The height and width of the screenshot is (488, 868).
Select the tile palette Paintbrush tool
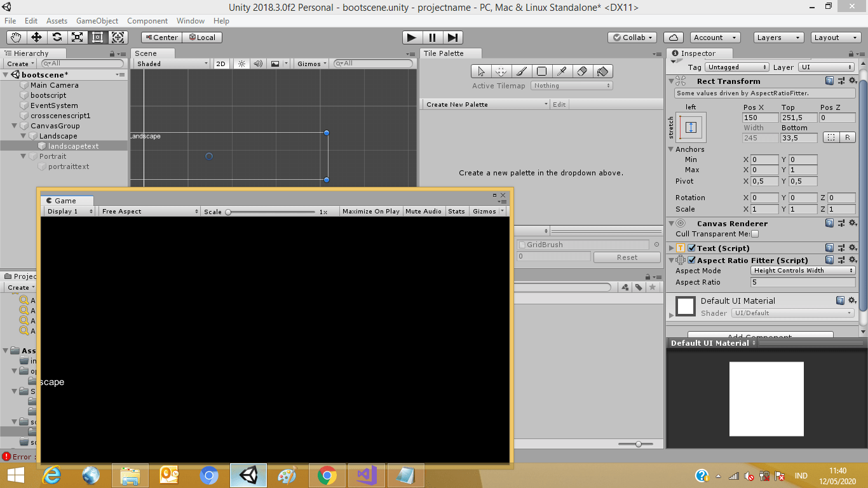tap(521, 71)
